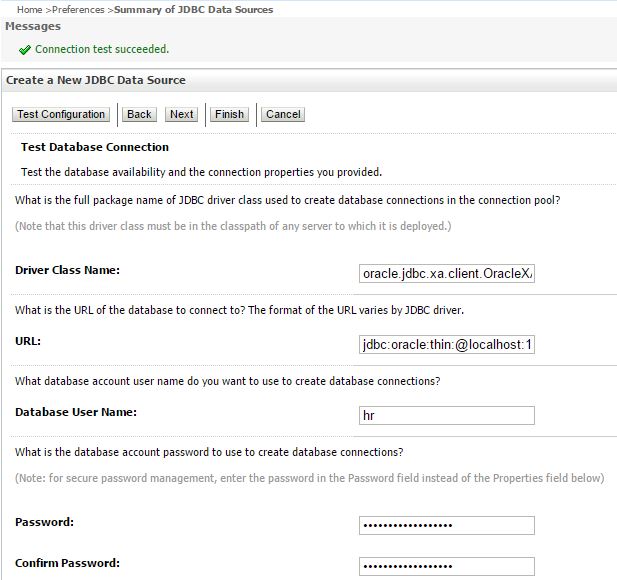
Task: Focus the Confirm Password field
Action: pos(447,566)
